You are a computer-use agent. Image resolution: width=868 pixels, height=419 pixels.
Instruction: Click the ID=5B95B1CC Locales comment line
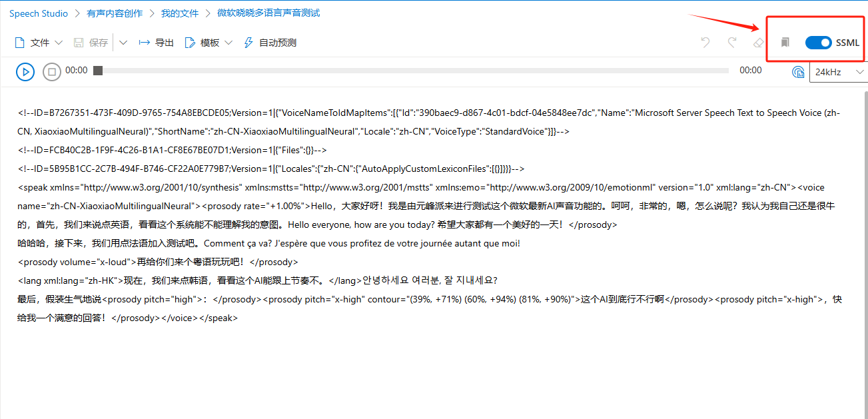click(x=271, y=169)
